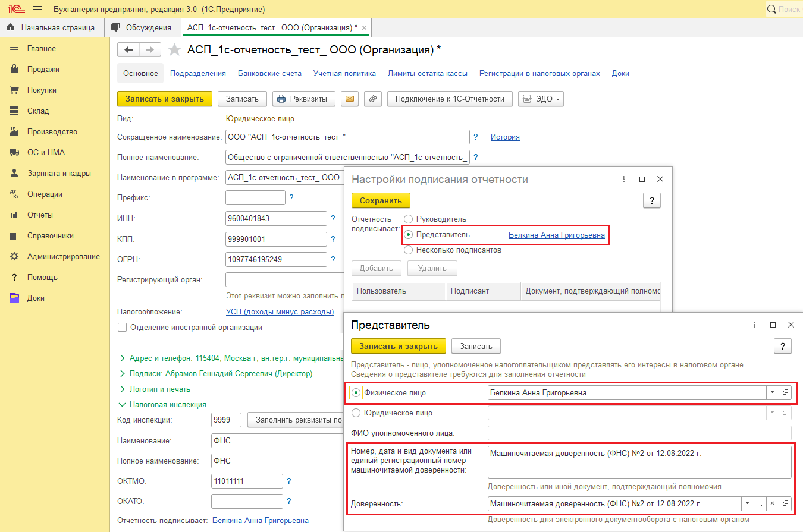Click Сохранить in signing settings dialog
Image resolution: width=803 pixels, height=532 pixels.
point(381,201)
